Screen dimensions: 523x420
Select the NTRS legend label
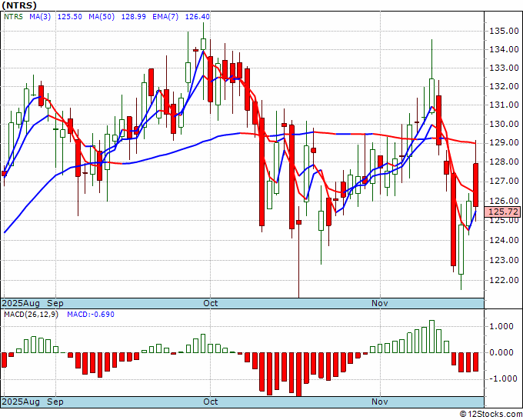(x=13, y=17)
